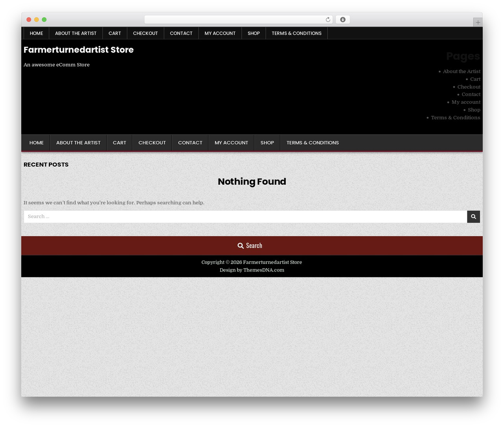The width and height of the screenshot is (504, 427).
Task: Click the browser download icon
Action: (343, 20)
